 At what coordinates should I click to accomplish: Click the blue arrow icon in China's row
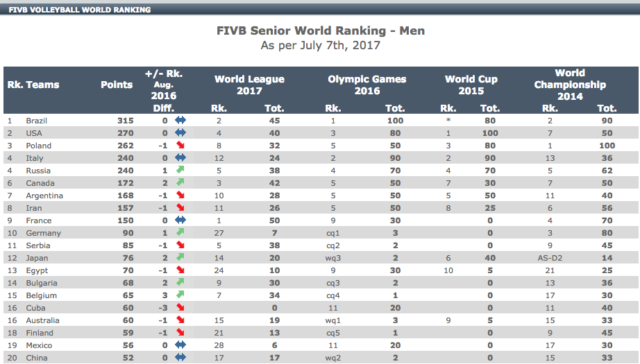click(180, 358)
